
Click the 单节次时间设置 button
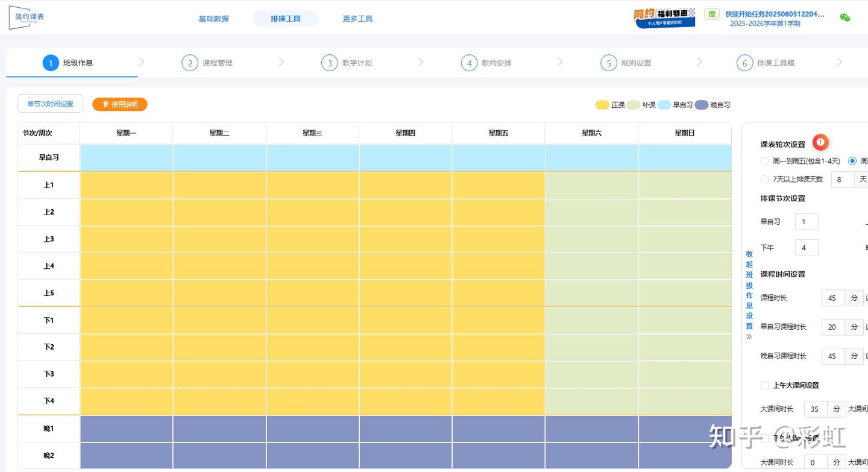tap(50, 104)
